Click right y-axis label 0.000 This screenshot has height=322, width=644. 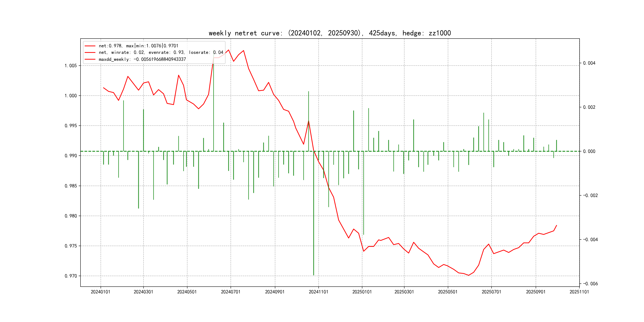[589, 151]
